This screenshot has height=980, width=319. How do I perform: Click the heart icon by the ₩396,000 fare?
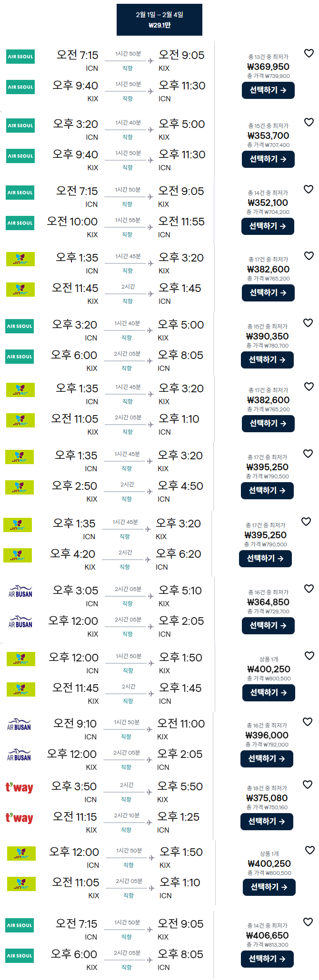point(308,722)
